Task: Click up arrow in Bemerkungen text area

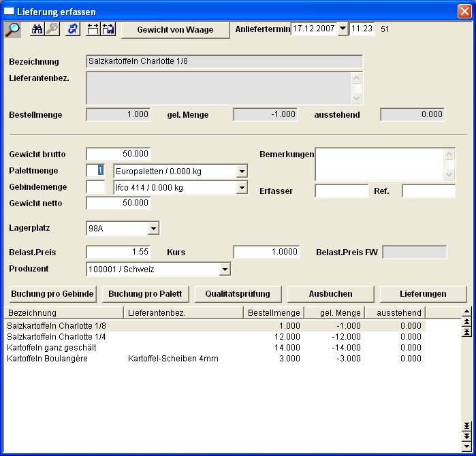Action: [x=449, y=154]
